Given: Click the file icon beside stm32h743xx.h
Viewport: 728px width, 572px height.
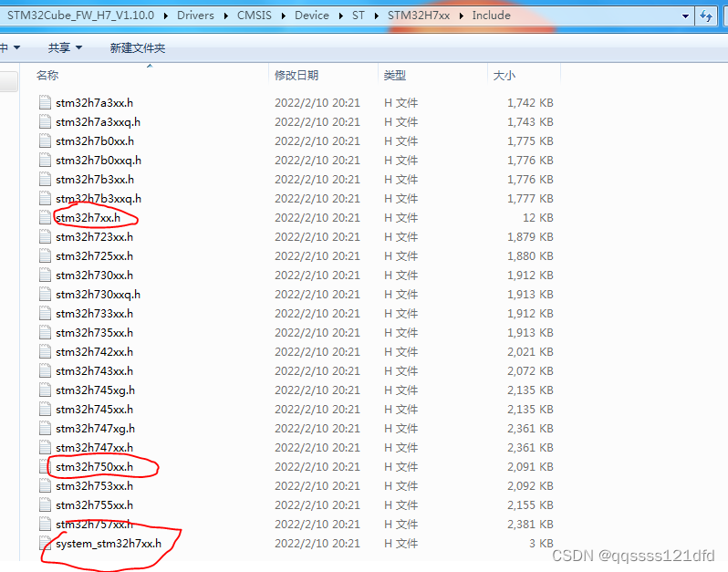Looking at the screenshot, I should 45,370.
